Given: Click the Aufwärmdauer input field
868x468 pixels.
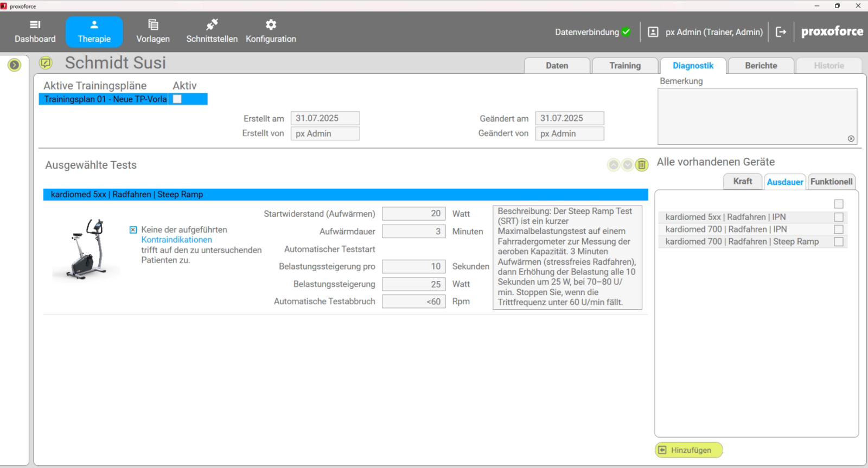Looking at the screenshot, I should point(413,232).
